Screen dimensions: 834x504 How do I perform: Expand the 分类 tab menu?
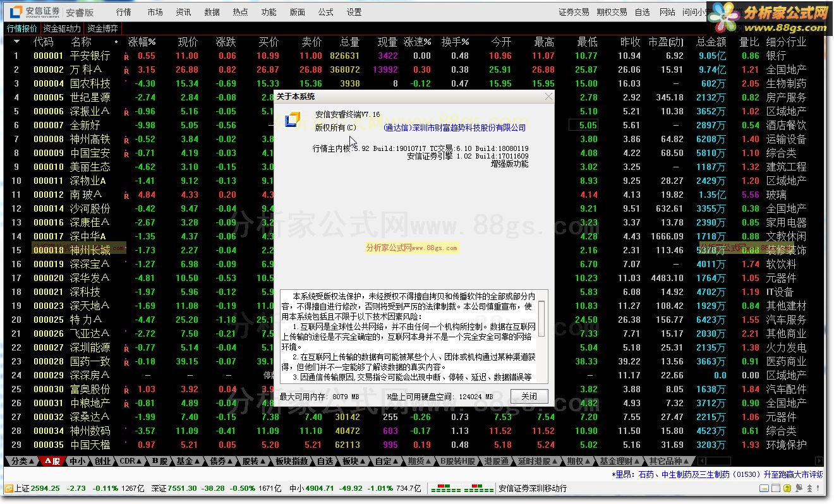23,461
